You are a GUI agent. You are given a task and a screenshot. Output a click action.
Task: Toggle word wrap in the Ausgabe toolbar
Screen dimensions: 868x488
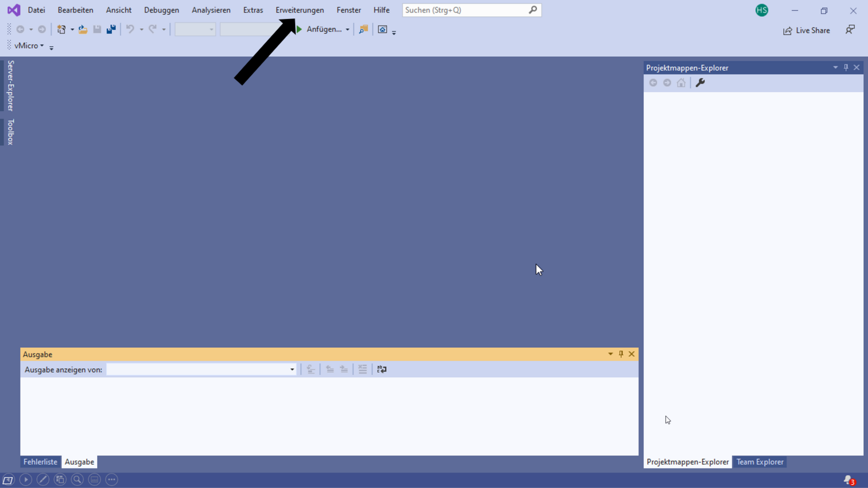point(382,369)
